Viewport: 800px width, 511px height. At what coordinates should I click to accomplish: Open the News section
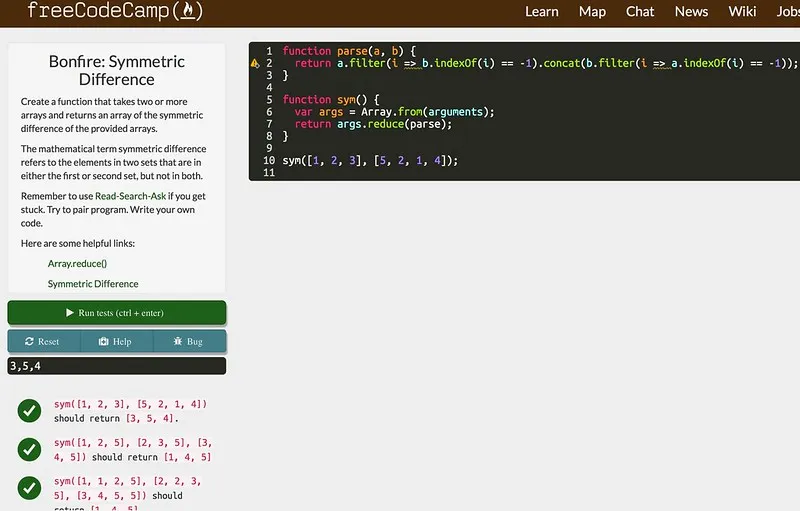click(691, 12)
